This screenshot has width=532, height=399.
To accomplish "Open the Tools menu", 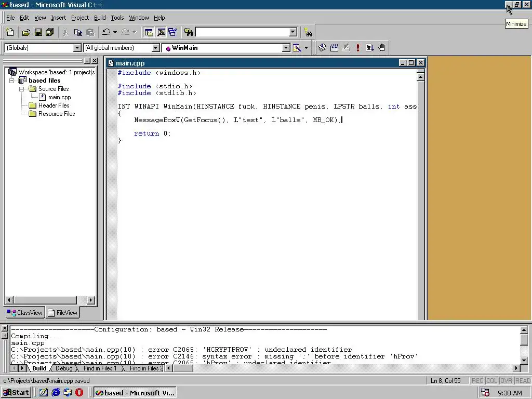I will [117, 18].
